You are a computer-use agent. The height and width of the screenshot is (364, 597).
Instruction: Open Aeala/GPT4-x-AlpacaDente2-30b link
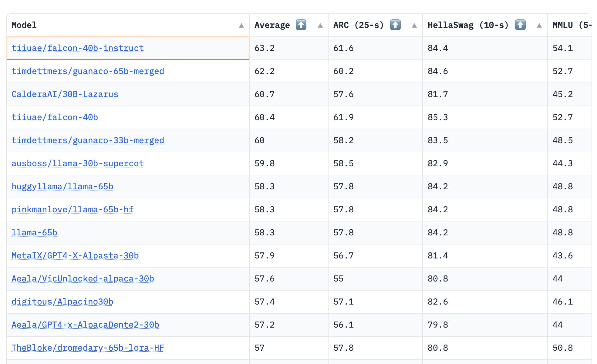(x=85, y=325)
